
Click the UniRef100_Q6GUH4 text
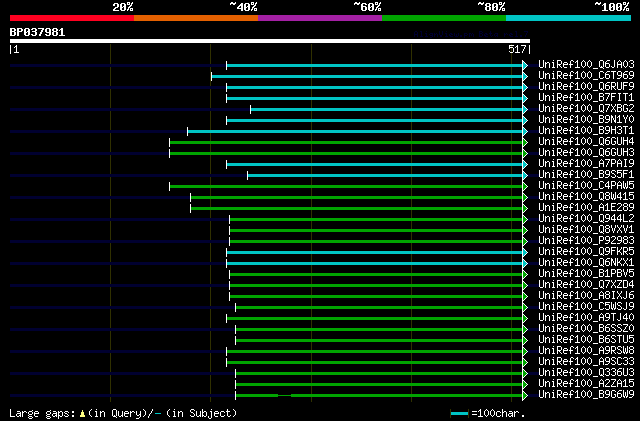coord(586,142)
